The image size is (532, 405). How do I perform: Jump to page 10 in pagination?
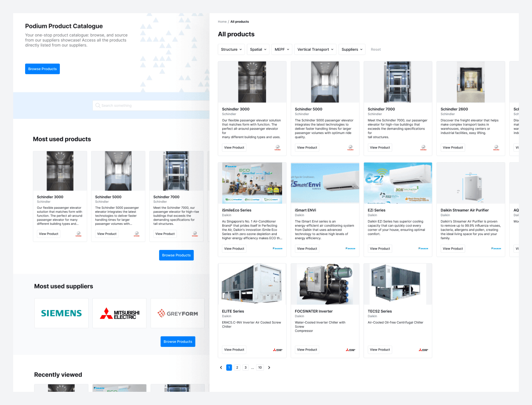pyautogui.click(x=260, y=367)
